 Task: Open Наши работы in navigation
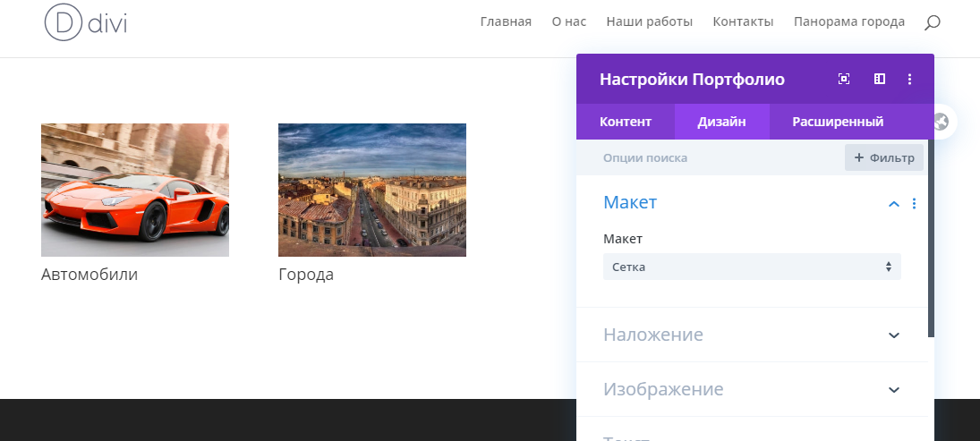pos(650,21)
